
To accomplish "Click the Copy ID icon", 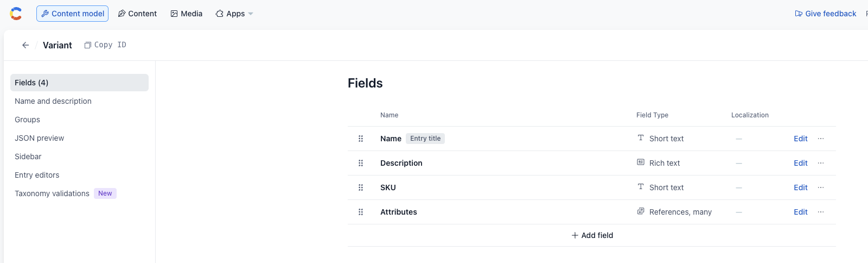I will coord(88,45).
